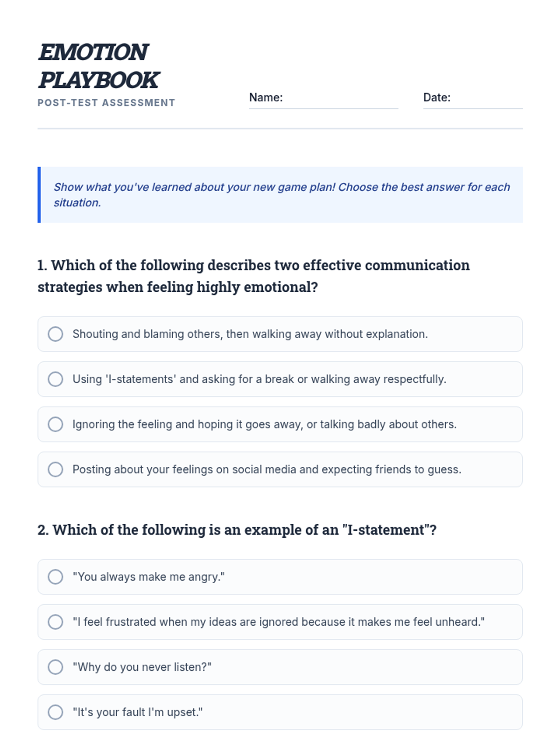Click the Post-Test Assessment subtitle
Image resolution: width=560 pixels, height=747 pixels.
[x=106, y=103]
